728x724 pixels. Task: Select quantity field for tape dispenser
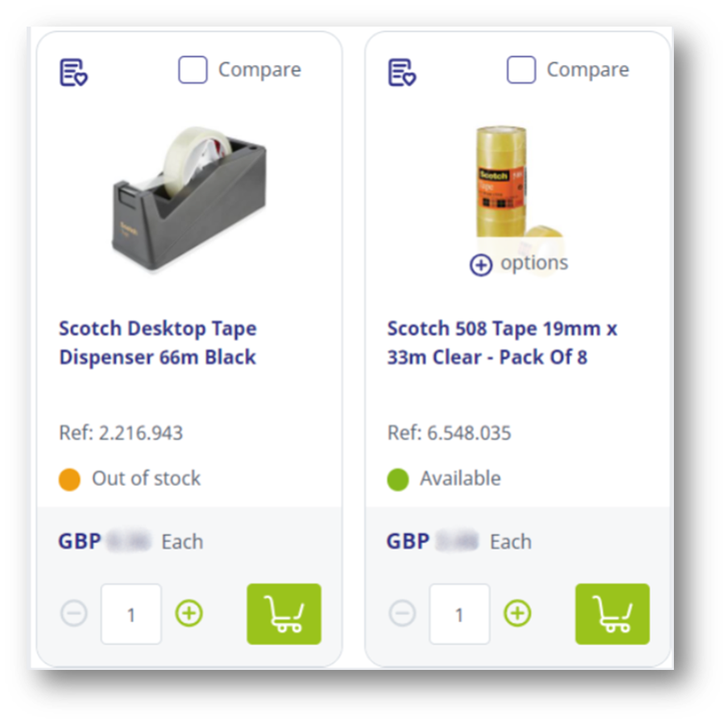pyautogui.click(x=131, y=614)
